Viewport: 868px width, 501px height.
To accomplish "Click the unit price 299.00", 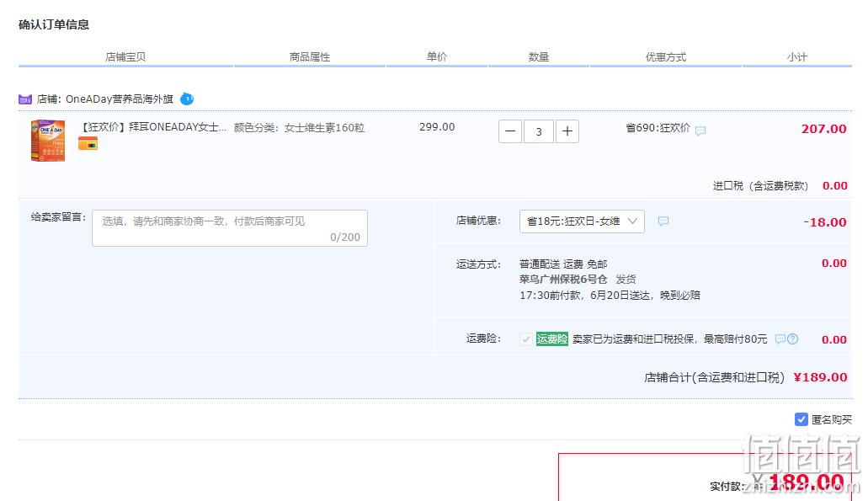I will [437, 127].
